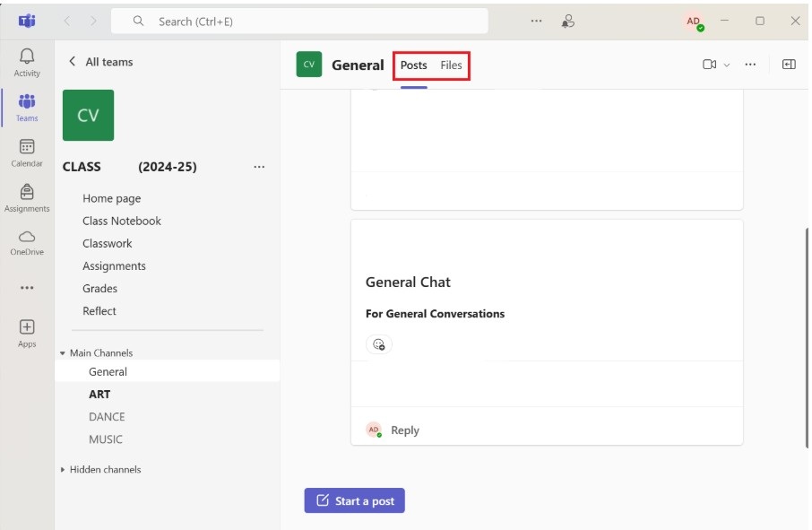Open the Grades item
This screenshot has height=530, width=812.
coord(100,289)
